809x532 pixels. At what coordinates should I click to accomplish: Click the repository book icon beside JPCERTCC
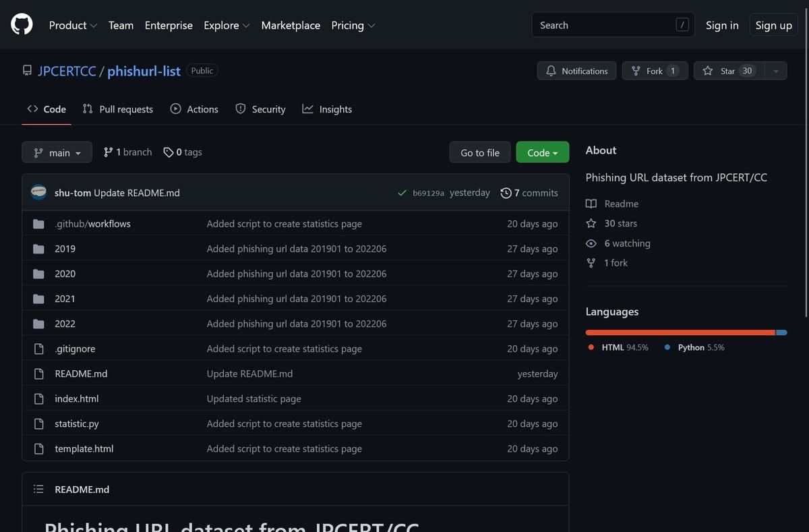click(27, 71)
